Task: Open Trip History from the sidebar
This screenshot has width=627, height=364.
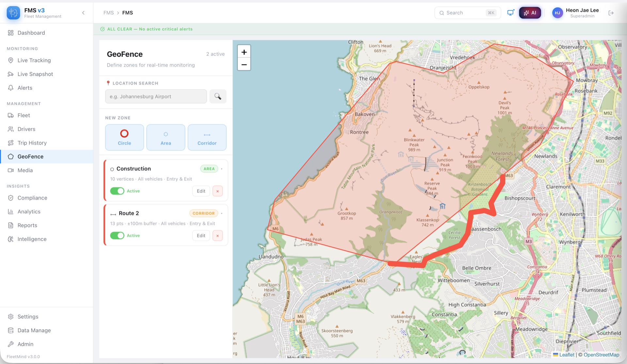Action: pos(32,143)
